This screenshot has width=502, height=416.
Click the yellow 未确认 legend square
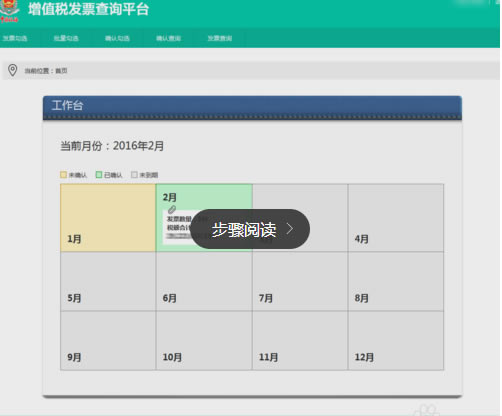pos(63,175)
